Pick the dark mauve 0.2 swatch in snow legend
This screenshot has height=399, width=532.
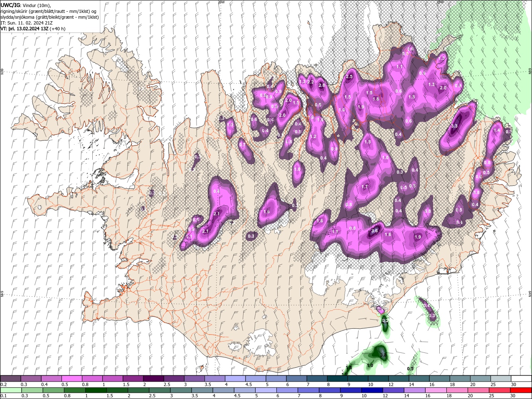coord(10,379)
